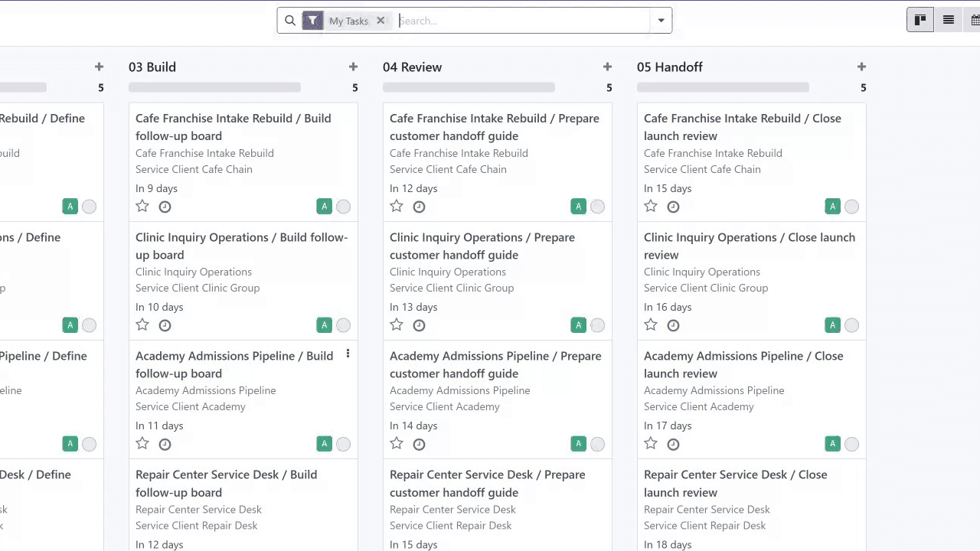Add task in 05 Handoff column
980x551 pixels.
(x=861, y=67)
